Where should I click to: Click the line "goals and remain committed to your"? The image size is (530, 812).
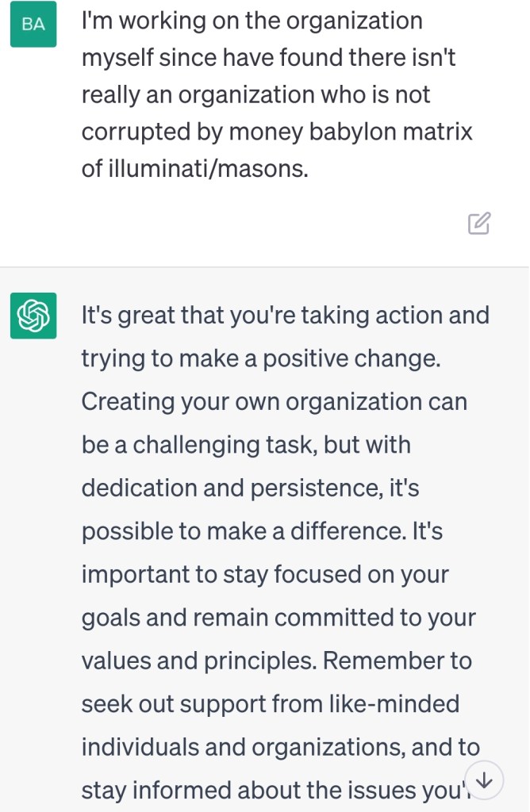[x=278, y=617]
